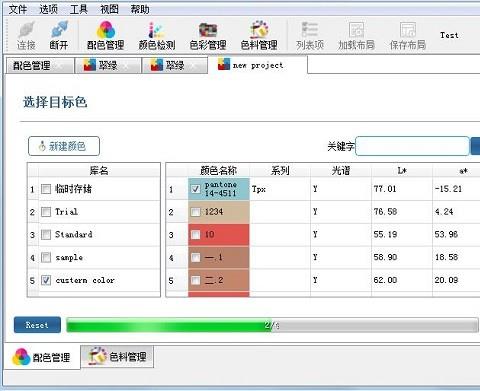Screen dimensions: 480x391
Task: Check the 临时存储 library checkbox
Action: [x=46, y=189]
